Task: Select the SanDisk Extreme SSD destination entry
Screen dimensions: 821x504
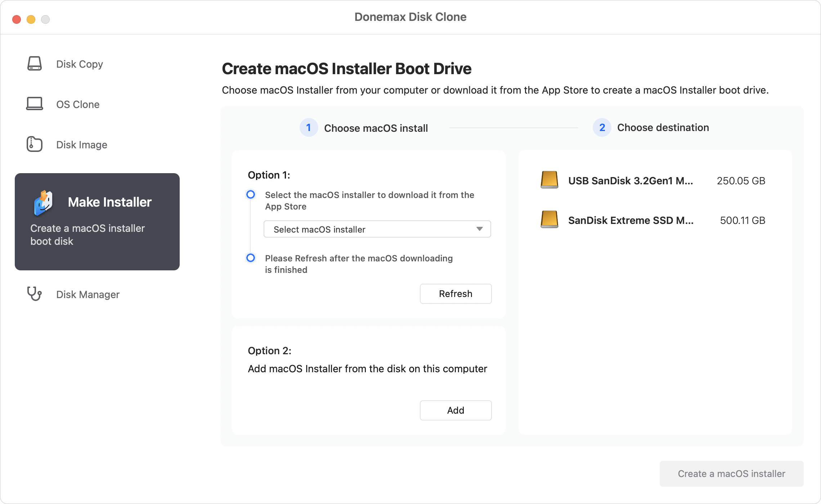Action: tap(630, 220)
